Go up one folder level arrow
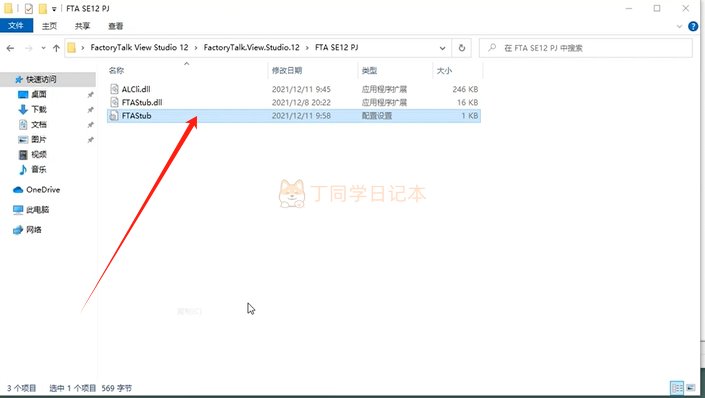705x398 pixels. click(x=56, y=48)
